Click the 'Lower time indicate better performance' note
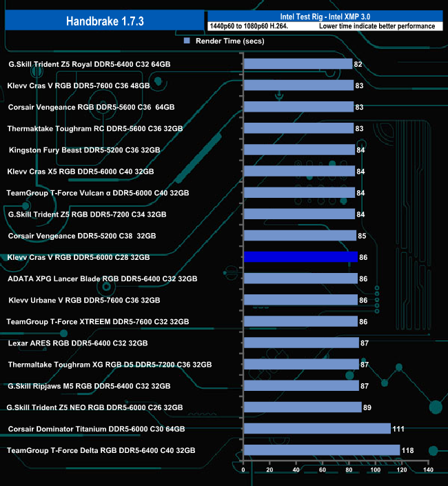448x486 pixels. [377, 26]
